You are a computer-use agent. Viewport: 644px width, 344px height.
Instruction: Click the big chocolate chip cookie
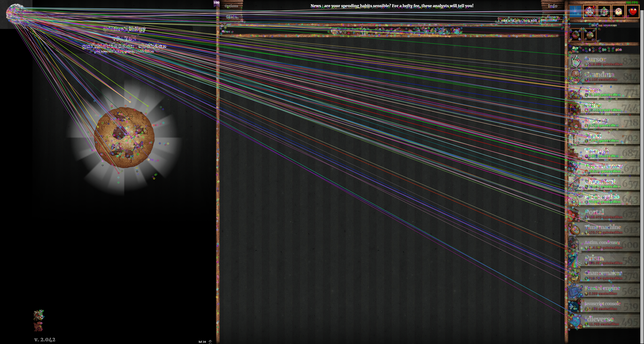[124, 138]
